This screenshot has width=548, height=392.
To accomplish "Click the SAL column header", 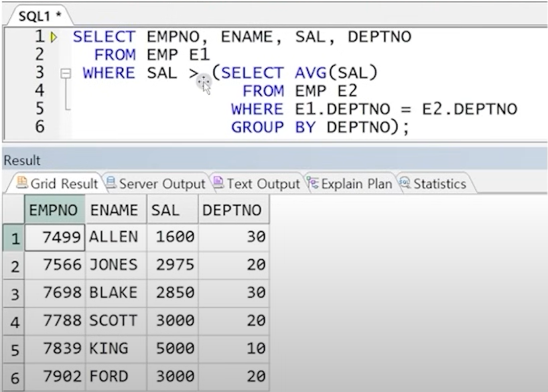I will click(x=173, y=210).
